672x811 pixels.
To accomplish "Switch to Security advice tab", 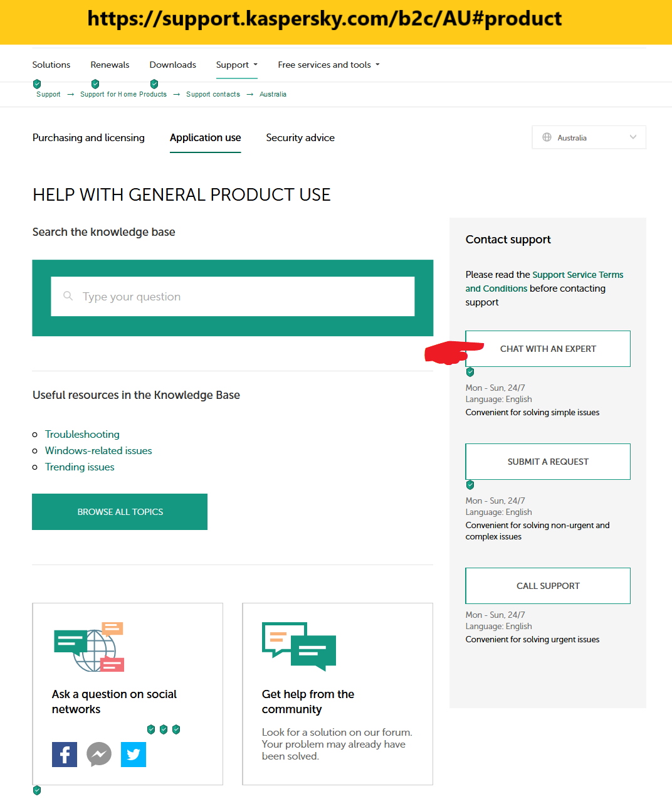I will pos(300,137).
